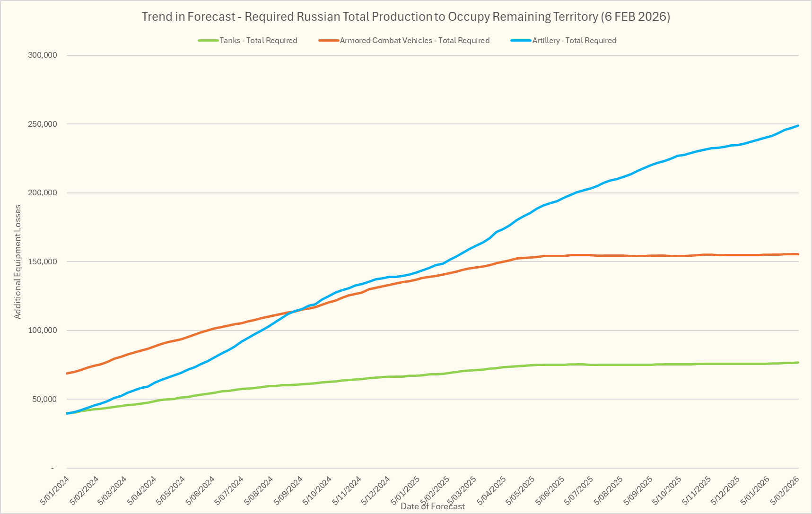Click the 50,000 y-axis label

click(x=44, y=400)
